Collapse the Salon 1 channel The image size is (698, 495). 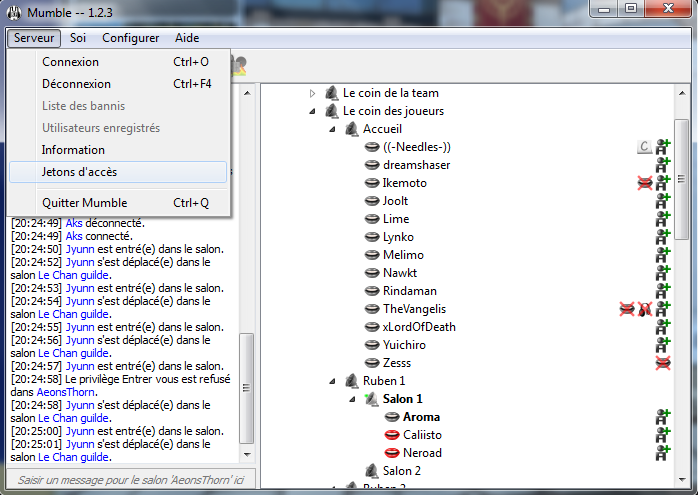coord(353,399)
